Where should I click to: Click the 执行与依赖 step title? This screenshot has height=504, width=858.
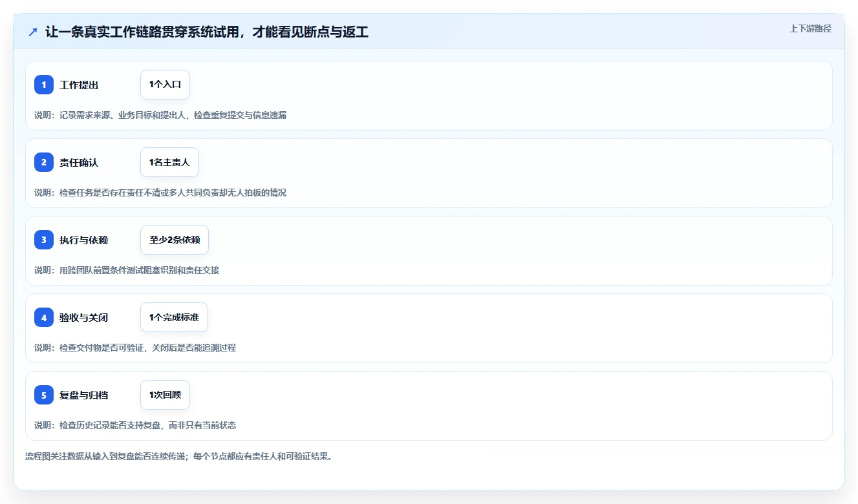(83, 240)
